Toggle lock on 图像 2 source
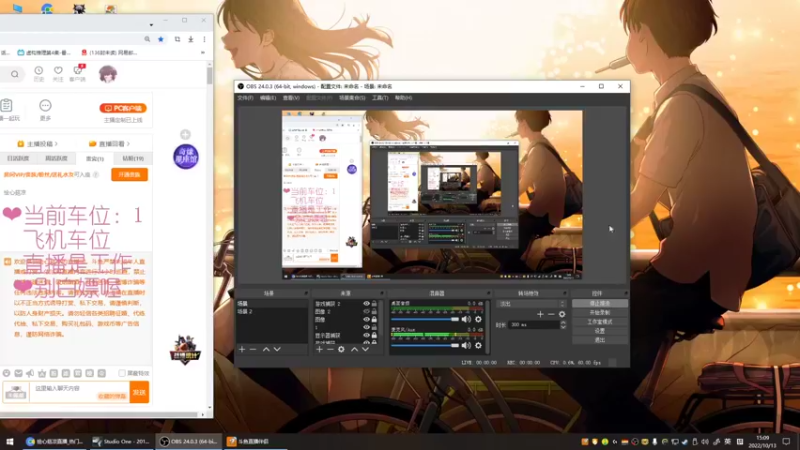 374,311
